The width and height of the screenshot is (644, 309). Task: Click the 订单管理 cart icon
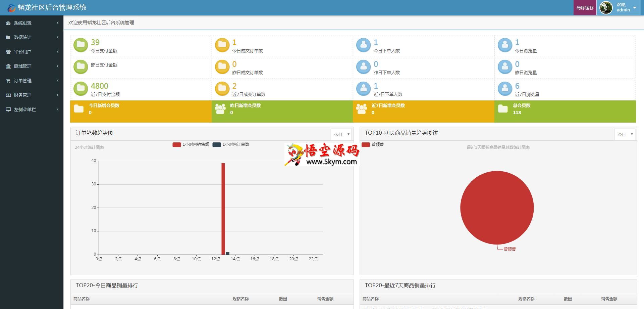pyautogui.click(x=8, y=81)
